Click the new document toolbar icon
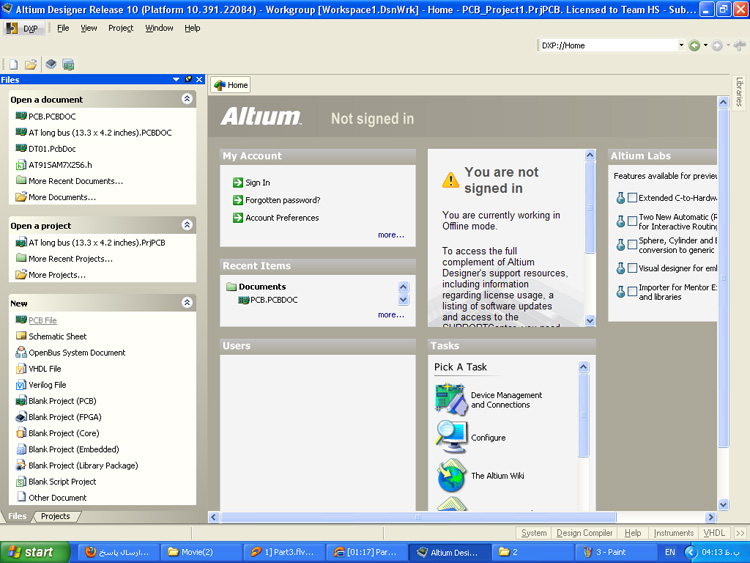This screenshot has width=750, height=563. pos(14,65)
